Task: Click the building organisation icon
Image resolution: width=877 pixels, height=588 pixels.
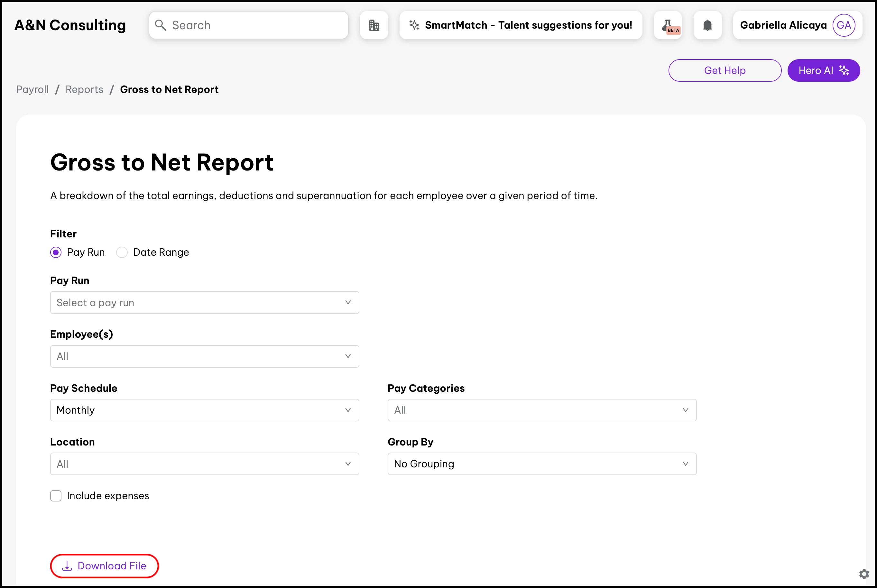Action: point(374,25)
